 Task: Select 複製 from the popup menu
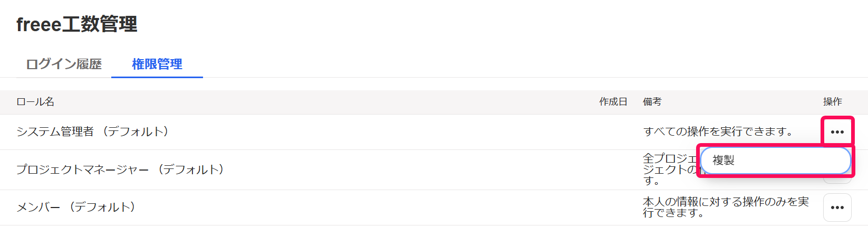tap(775, 161)
